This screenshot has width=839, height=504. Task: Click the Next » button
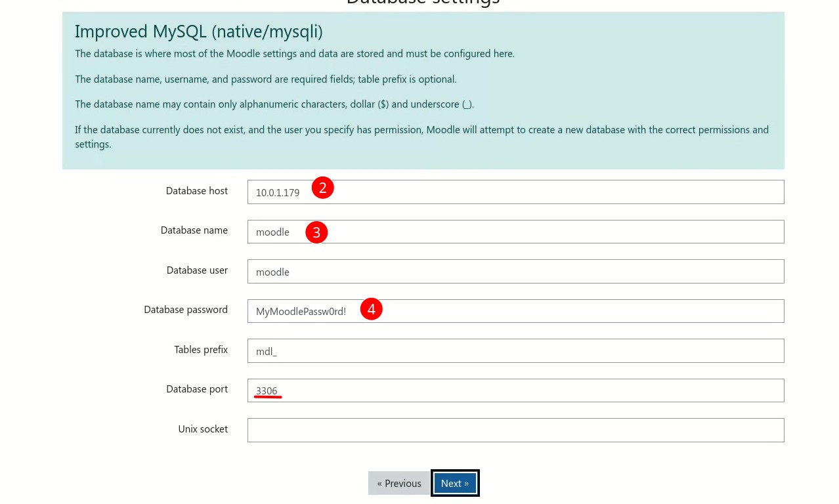(x=454, y=483)
